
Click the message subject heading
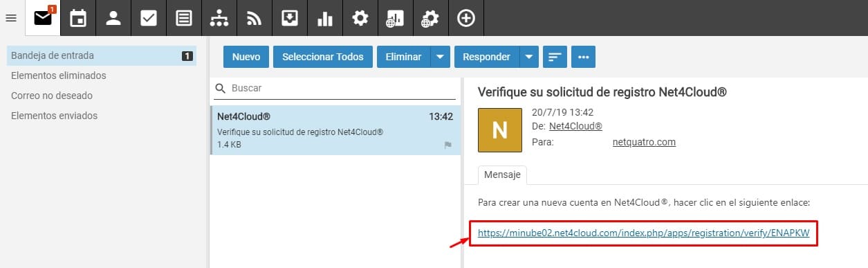pos(602,91)
